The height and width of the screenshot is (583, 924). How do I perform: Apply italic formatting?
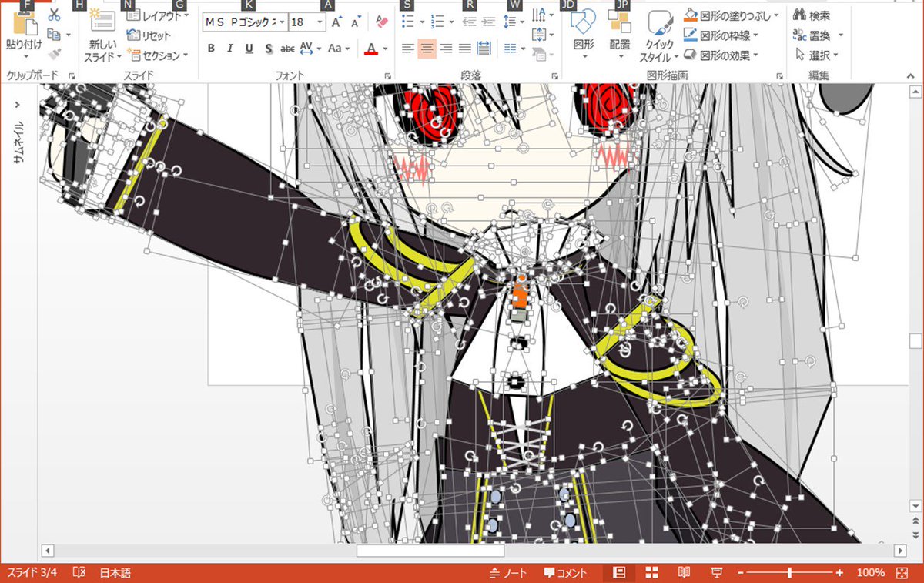tap(230, 49)
